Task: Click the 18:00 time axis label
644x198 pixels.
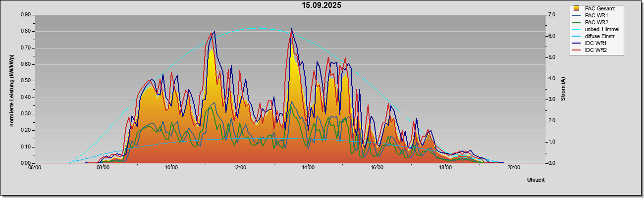Action: click(x=445, y=168)
